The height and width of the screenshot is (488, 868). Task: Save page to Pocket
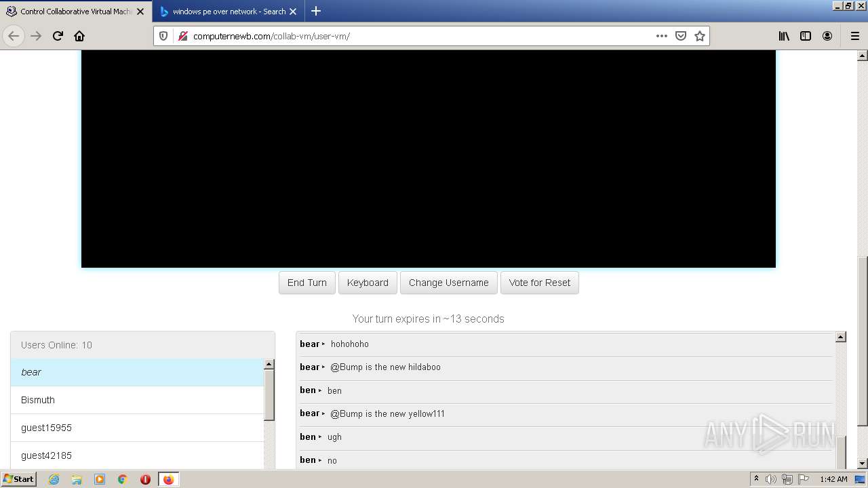pyautogui.click(x=681, y=36)
